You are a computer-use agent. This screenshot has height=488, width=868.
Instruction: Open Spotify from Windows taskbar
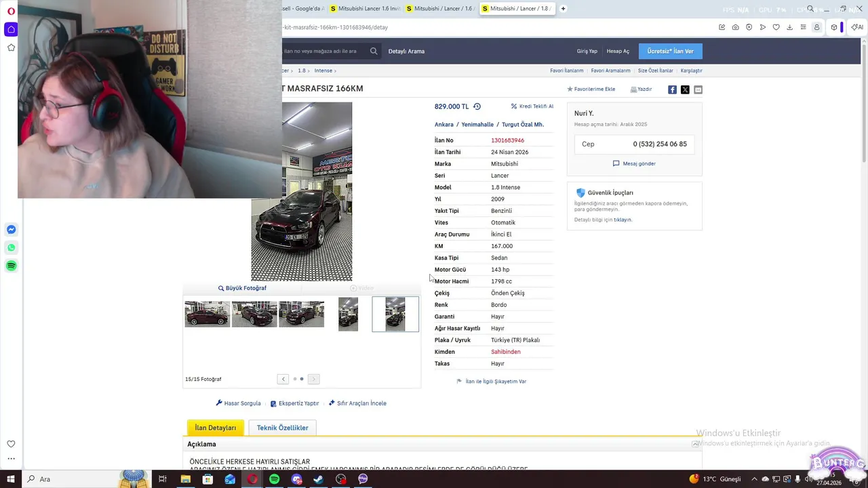click(274, 479)
